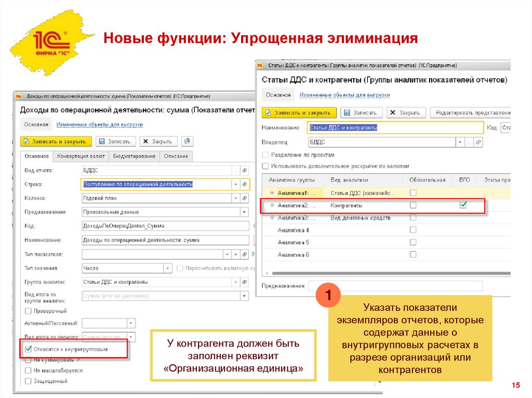Toggle the Проверочный checkbox
Viewport: 532px width, 398px height.
pos(28,311)
